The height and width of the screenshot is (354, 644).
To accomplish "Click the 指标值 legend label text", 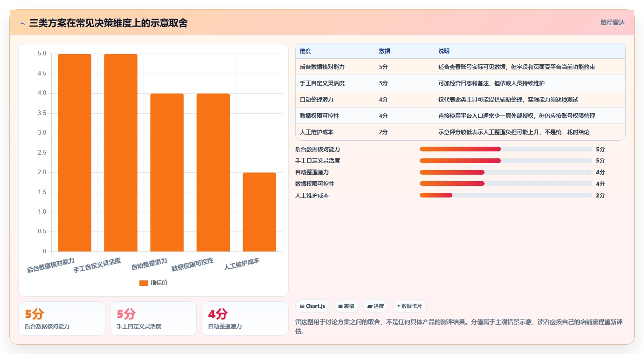I will pyautogui.click(x=159, y=283).
